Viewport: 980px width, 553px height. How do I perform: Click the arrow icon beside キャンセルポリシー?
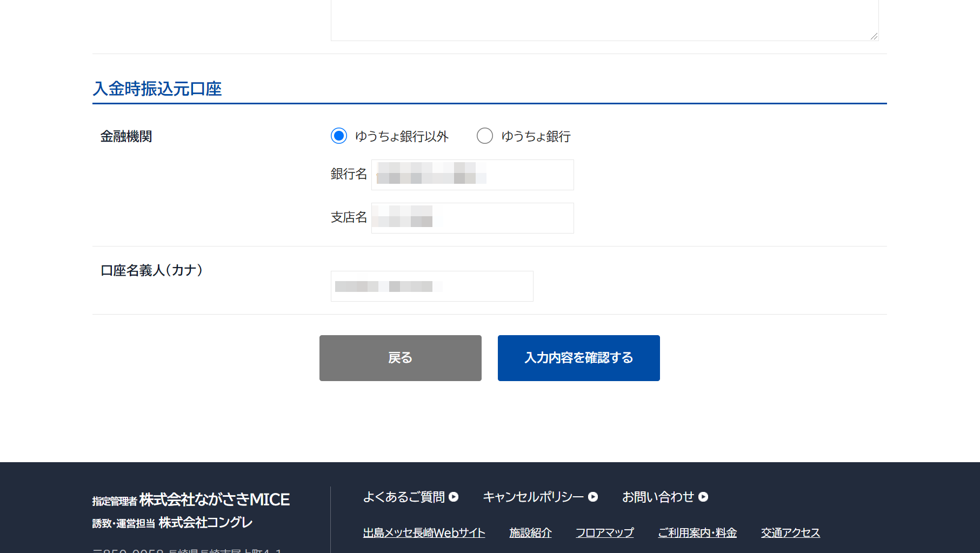(x=593, y=497)
